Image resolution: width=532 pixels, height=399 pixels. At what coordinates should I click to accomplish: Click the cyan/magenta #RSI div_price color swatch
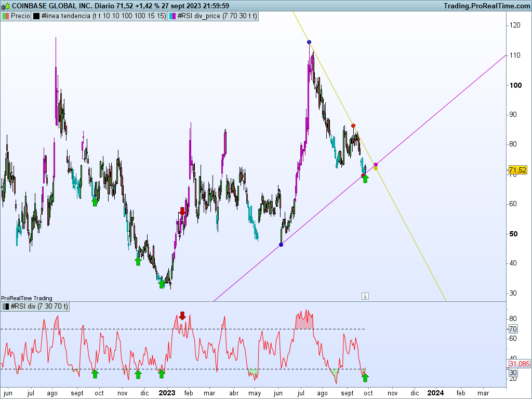click(172, 16)
